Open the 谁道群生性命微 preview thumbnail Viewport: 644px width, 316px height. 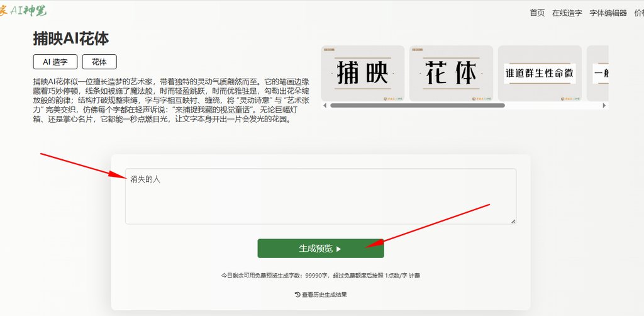coord(540,73)
